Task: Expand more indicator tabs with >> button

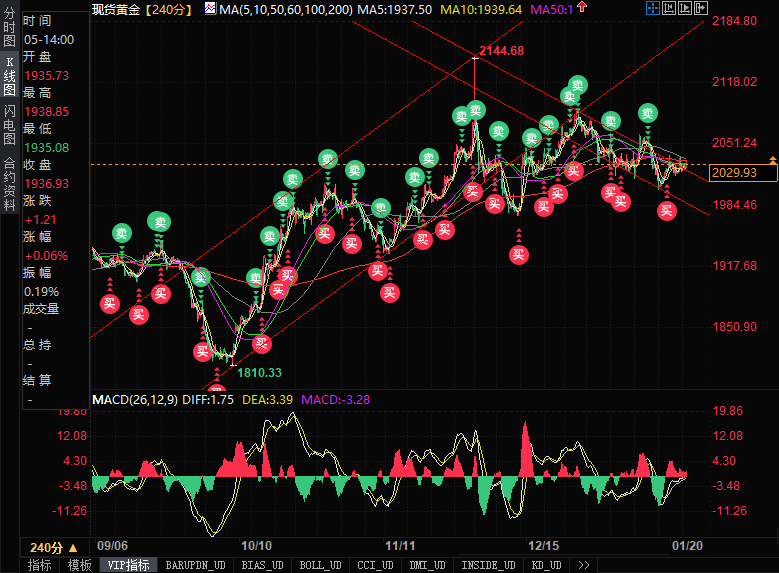Action: coord(584,565)
